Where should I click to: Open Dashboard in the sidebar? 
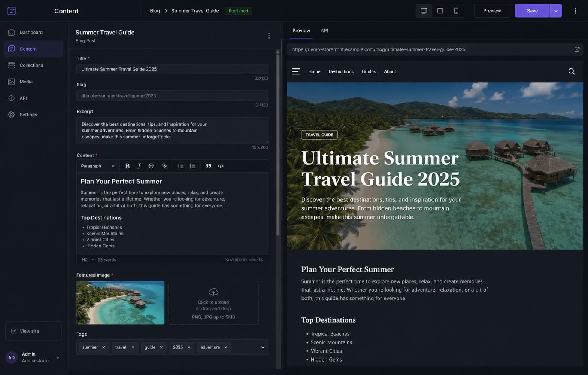point(33,32)
